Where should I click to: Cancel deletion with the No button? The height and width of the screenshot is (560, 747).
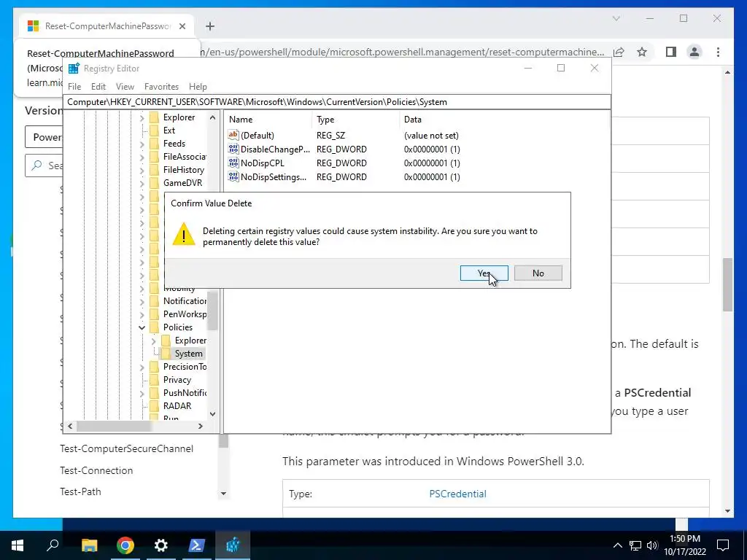(x=538, y=273)
